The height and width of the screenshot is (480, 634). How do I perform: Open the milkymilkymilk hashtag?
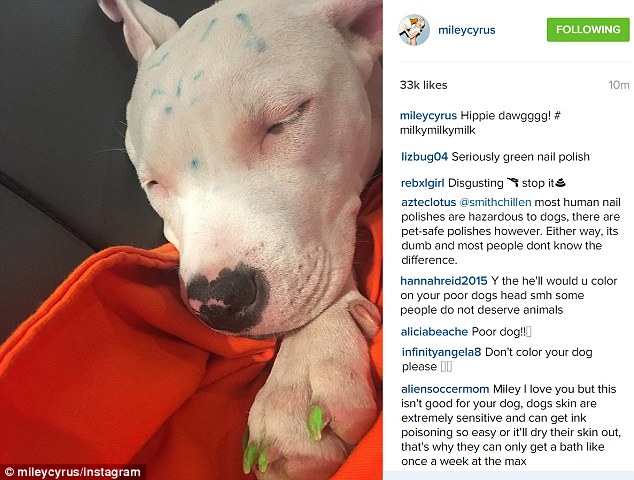[x=437, y=130]
